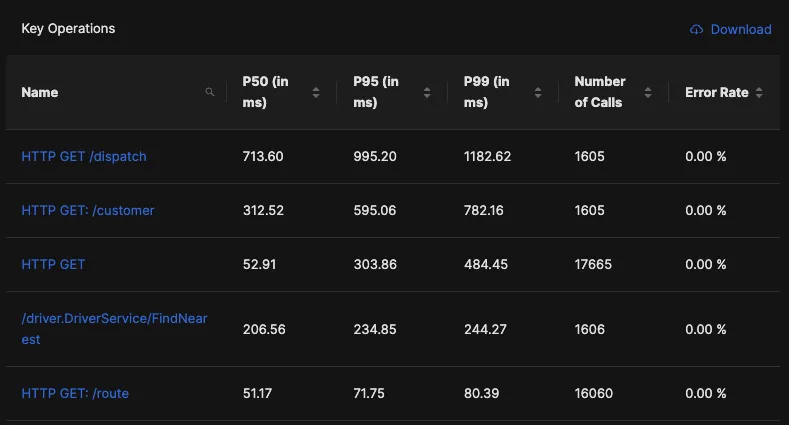Image resolution: width=789 pixels, height=425 pixels.
Task: Sort by P99 using the sort arrows
Action: tap(538, 93)
